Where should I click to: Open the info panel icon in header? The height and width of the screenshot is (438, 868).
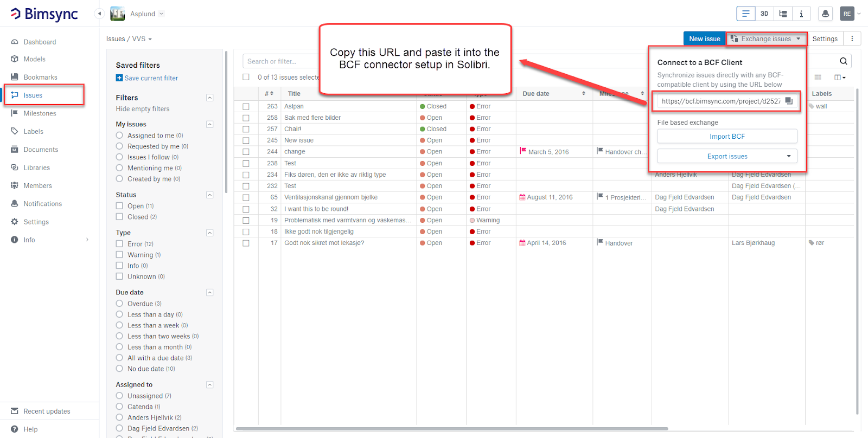click(x=801, y=14)
